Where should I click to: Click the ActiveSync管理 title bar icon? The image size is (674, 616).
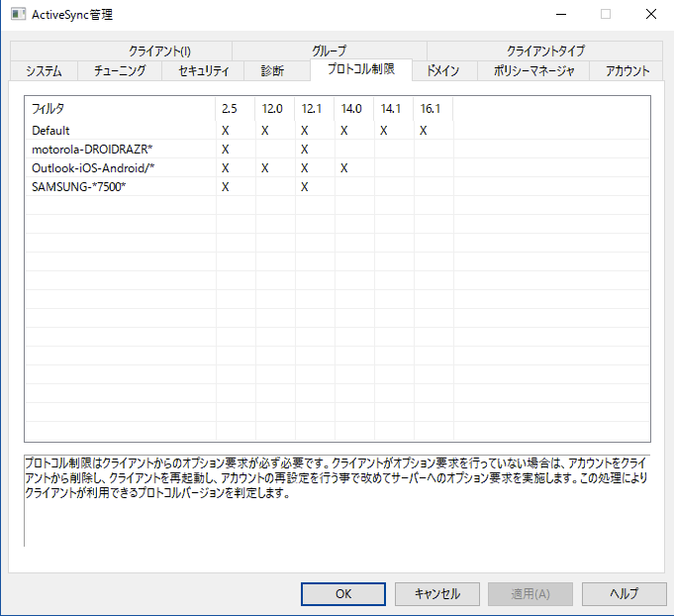click(17, 15)
